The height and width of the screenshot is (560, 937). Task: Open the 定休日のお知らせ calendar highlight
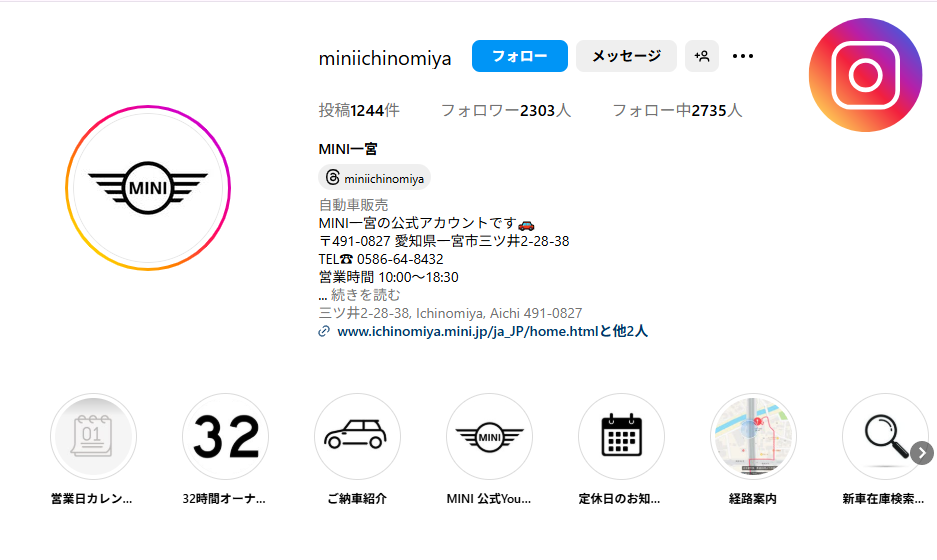[x=621, y=436]
